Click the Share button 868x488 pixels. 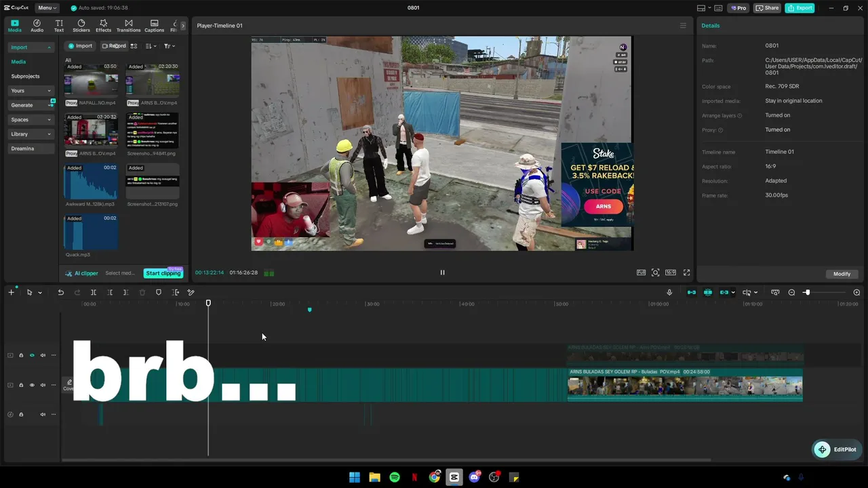tap(768, 8)
